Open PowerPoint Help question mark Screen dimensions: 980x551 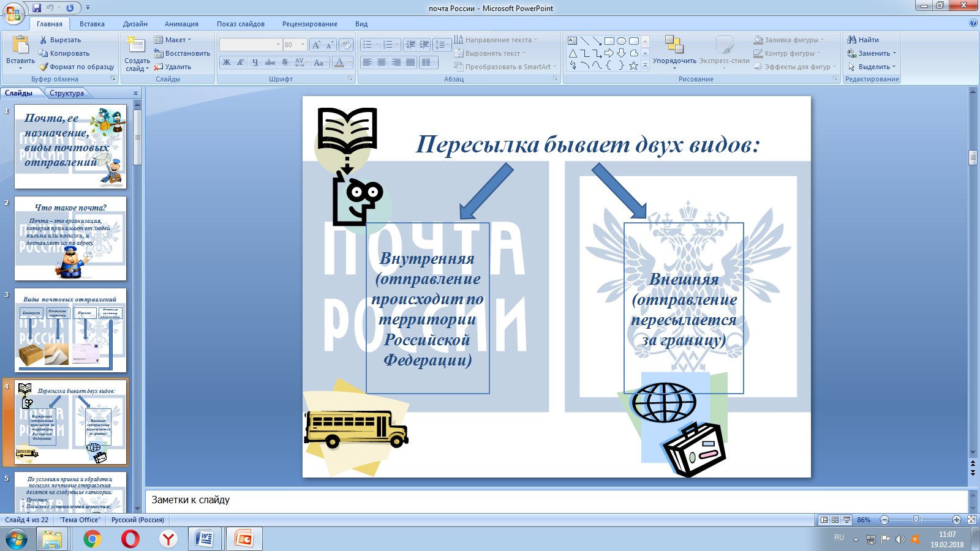[973, 23]
